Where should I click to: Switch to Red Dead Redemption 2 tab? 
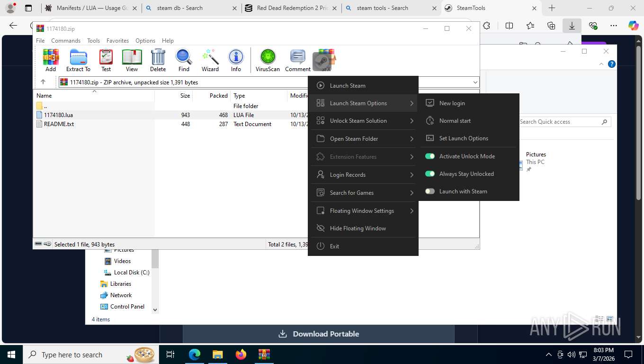coord(291,8)
